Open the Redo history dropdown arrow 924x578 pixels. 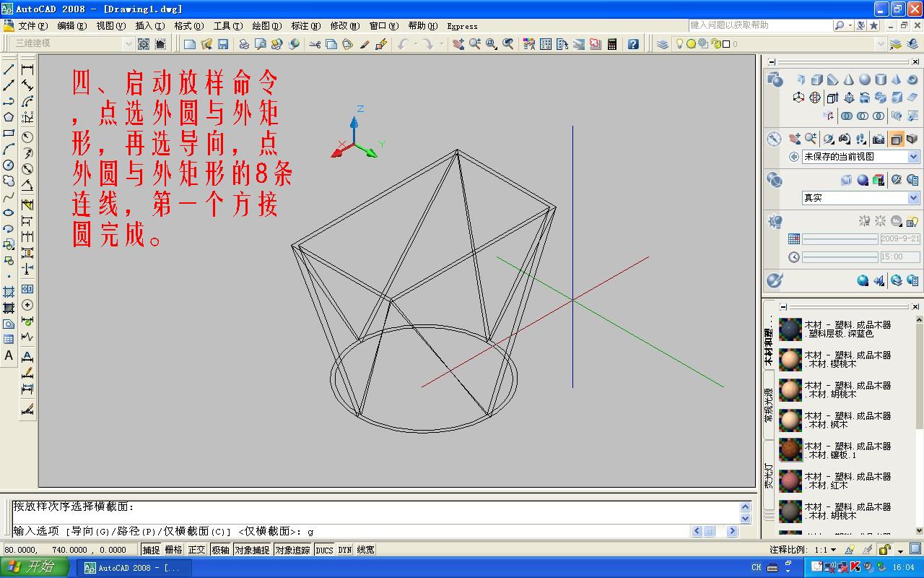point(440,44)
